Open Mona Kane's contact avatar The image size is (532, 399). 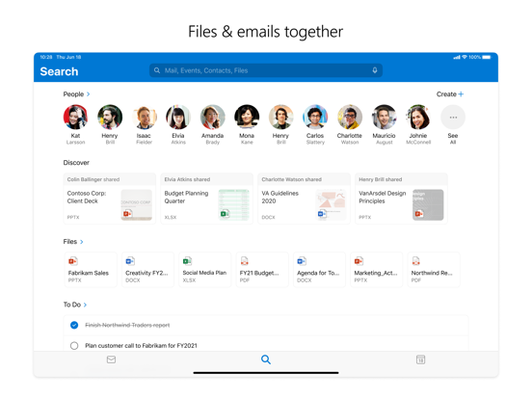pyautogui.click(x=247, y=117)
